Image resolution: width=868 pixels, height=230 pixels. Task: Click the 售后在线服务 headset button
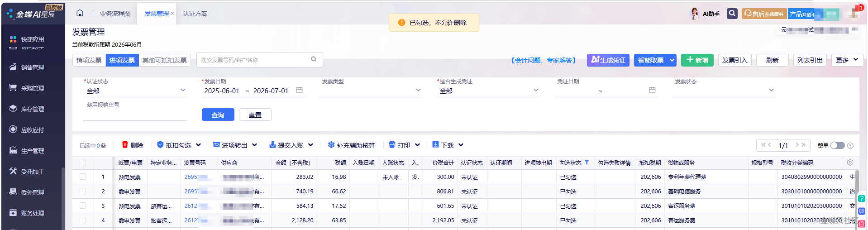(764, 14)
